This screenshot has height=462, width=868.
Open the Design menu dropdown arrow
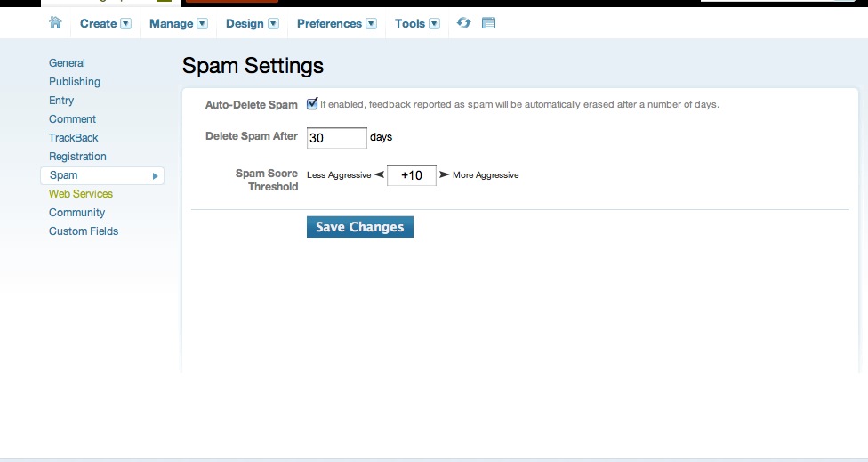[273, 23]
